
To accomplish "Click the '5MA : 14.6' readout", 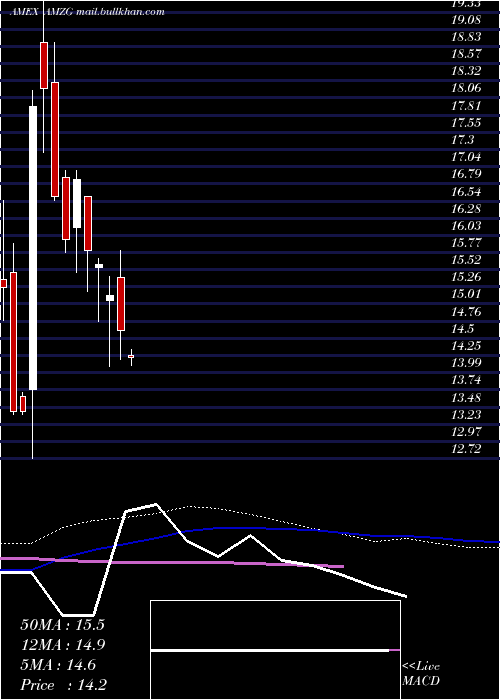I will 58,665.
